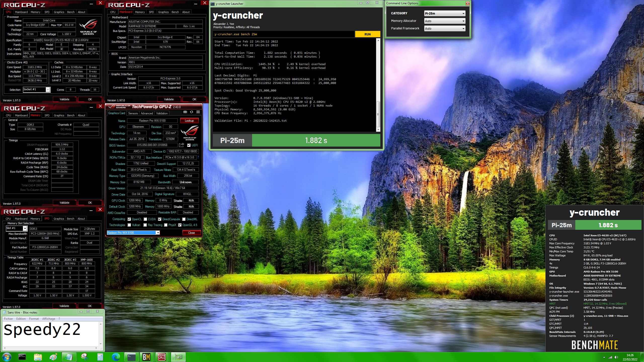Open the Radeon Pro WX 5100 GPU selector dropdown
Screen dimensions: 644x362
click(x=133, y=233)
